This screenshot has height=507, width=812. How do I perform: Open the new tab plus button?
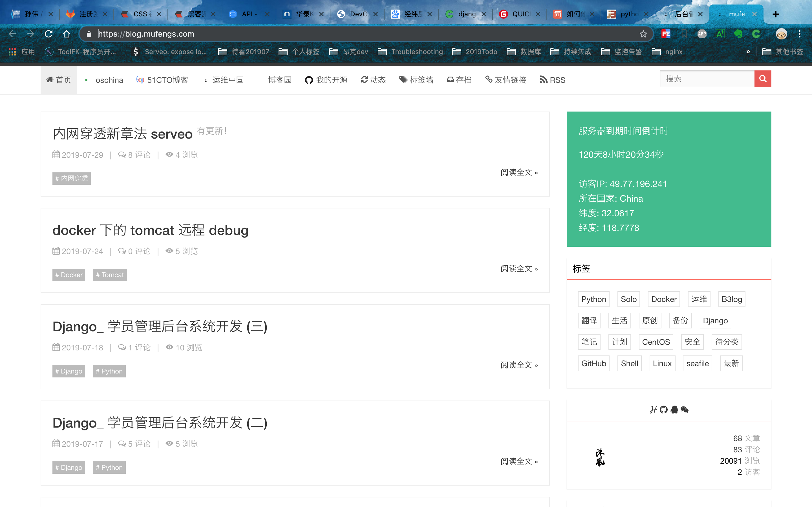[775, 14]
